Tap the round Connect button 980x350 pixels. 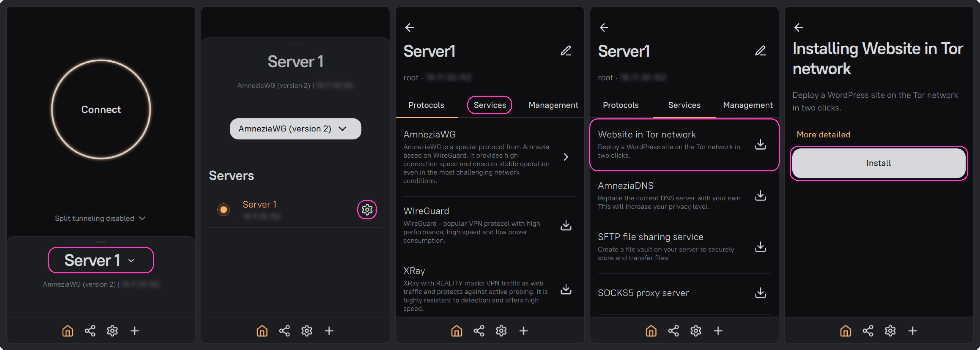point(101,109)
